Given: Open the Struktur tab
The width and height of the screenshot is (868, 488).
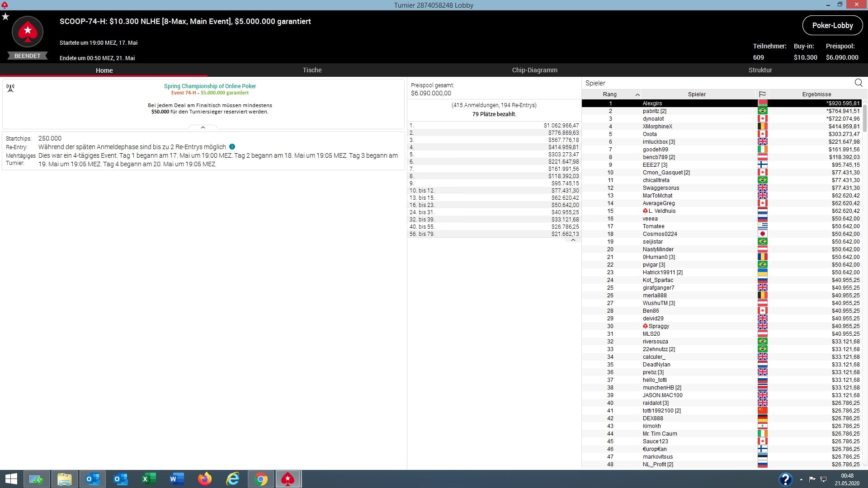Looking at the screenshot, I should 760,70.
